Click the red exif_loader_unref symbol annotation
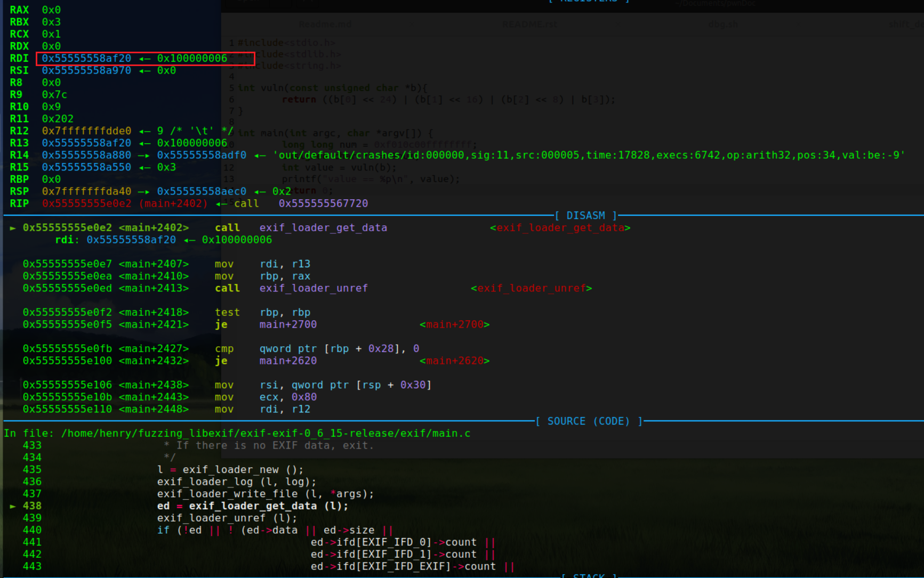The height and width of the screenshot is (578, 924). coord(531,288)
